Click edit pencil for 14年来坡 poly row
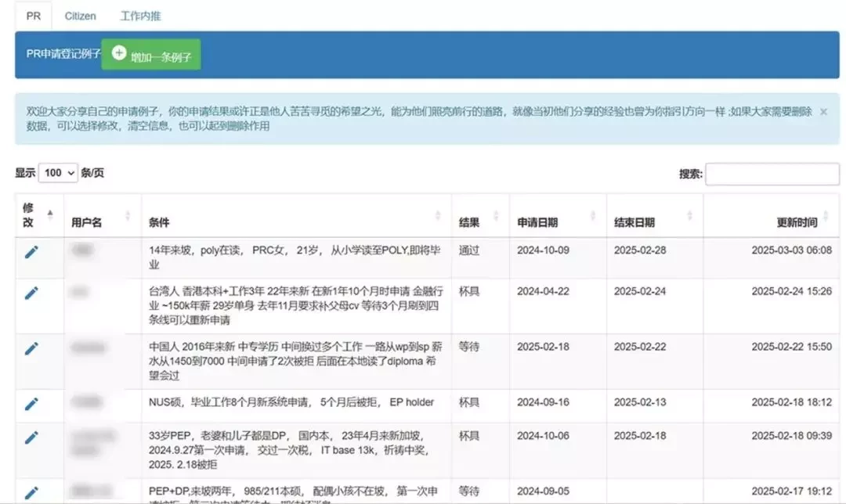Viewport: 846px width, 504px height. [x=31, y=252]
